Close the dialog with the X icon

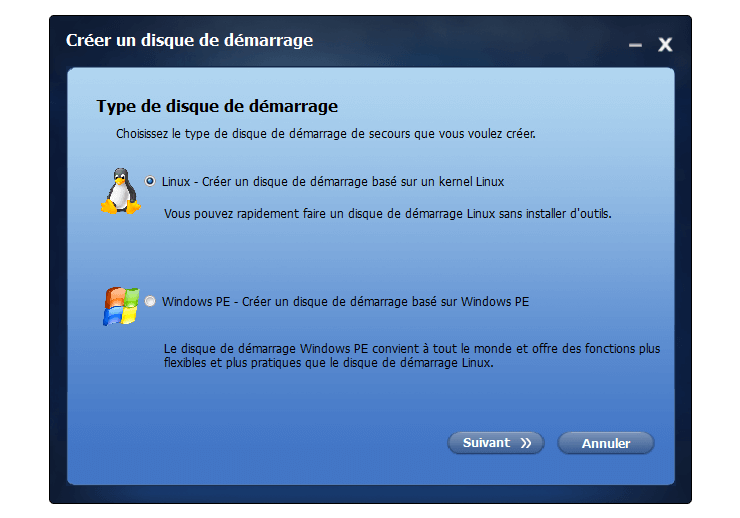(665, 45)
